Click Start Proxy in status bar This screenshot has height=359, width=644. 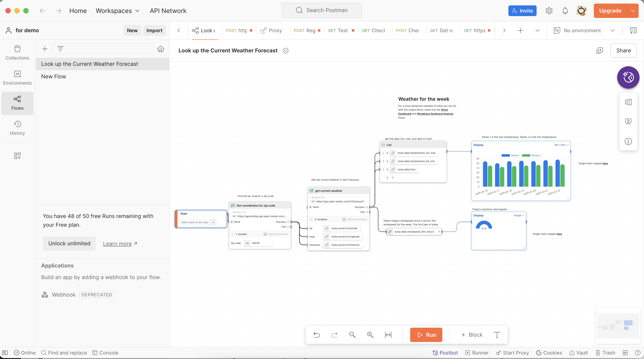point(512,353)
